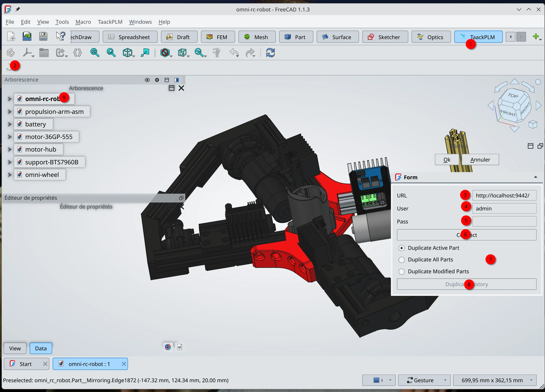Screen dimensions: 545x392
Task: Click the small cube under navigation cube
Action: (x=533, y=124)
